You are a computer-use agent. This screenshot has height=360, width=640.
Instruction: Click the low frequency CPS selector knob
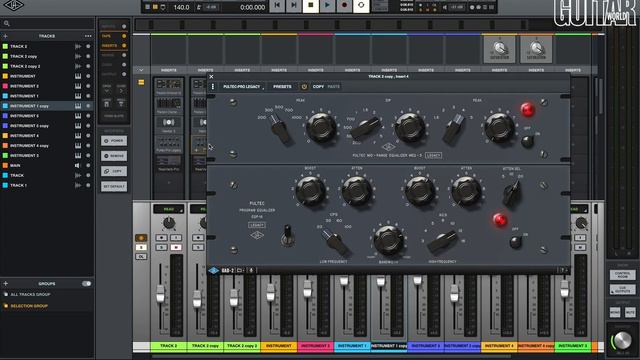[x=336, y=242]
